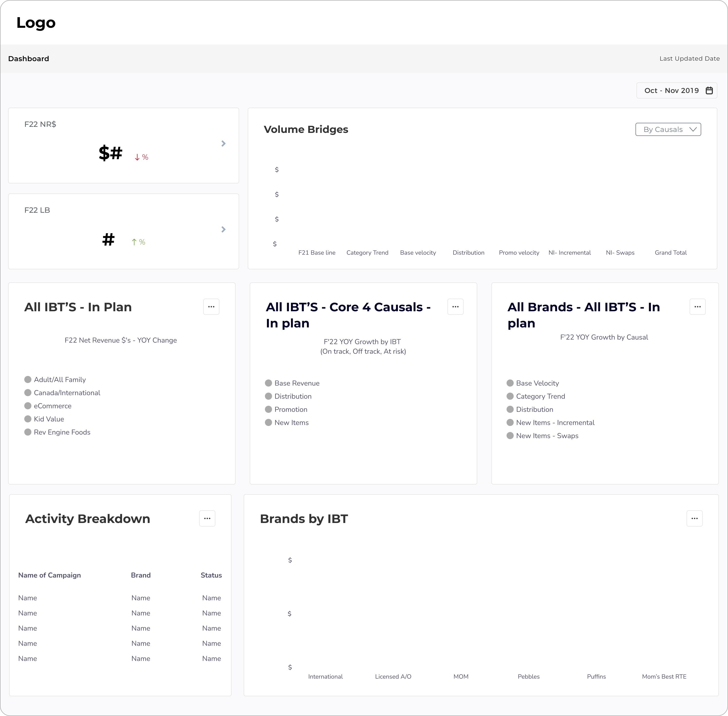Expand the By Causals dropdown
The width and height of the screenshot is (728, 716).
668,129
